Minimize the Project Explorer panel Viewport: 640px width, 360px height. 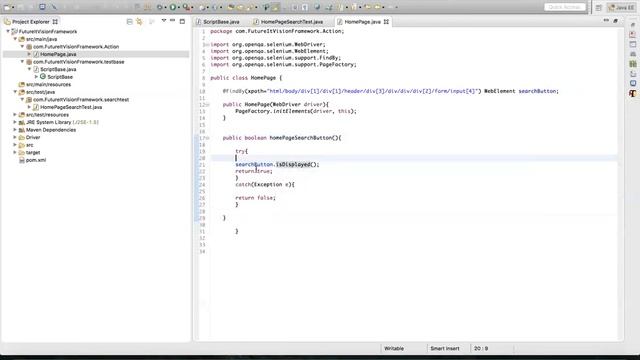point(173,20)
